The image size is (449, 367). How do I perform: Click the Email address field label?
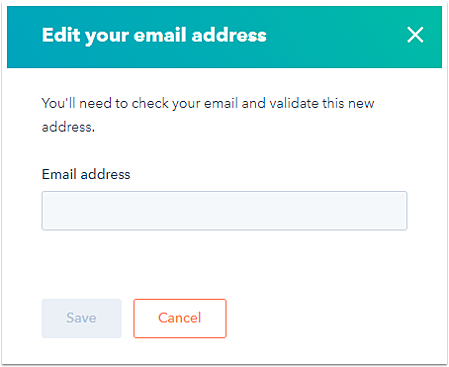coord(86,174)
